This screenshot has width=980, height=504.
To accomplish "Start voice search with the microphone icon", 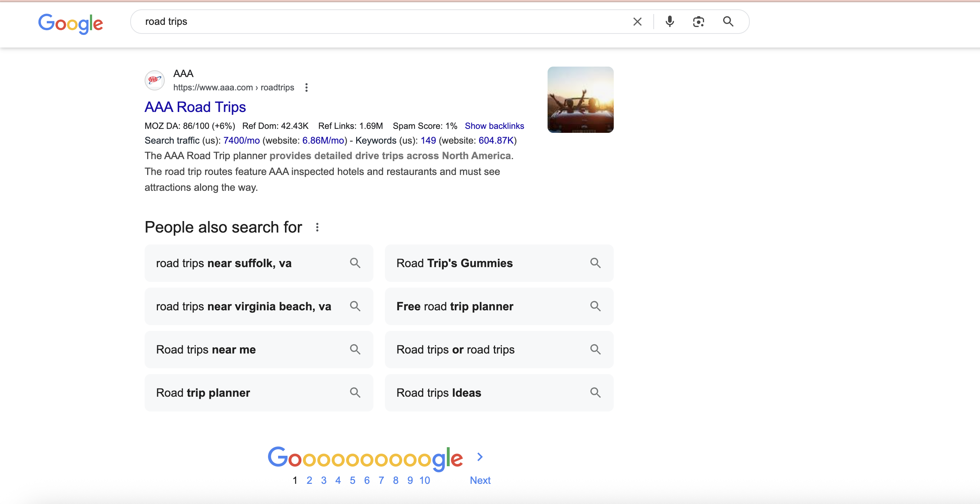I will (x=670, y=22).
